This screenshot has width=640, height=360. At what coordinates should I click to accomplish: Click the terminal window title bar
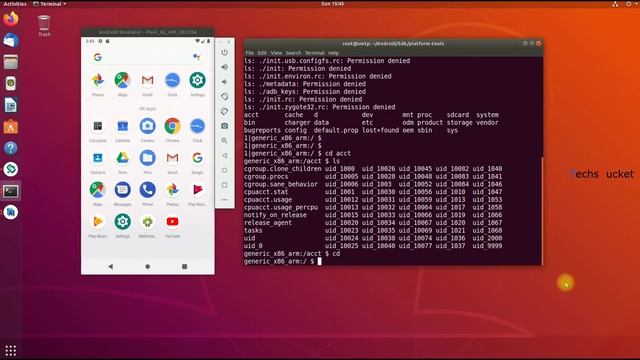393,44
